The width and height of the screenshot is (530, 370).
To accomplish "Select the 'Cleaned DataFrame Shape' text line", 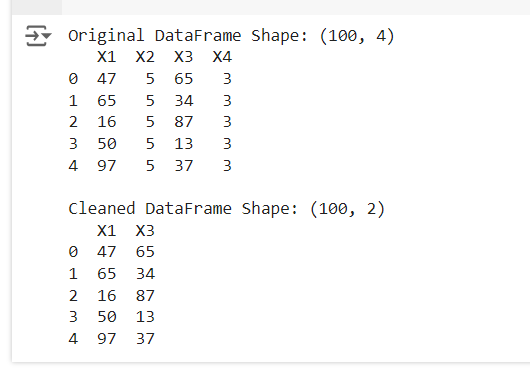I will (226, 209).
